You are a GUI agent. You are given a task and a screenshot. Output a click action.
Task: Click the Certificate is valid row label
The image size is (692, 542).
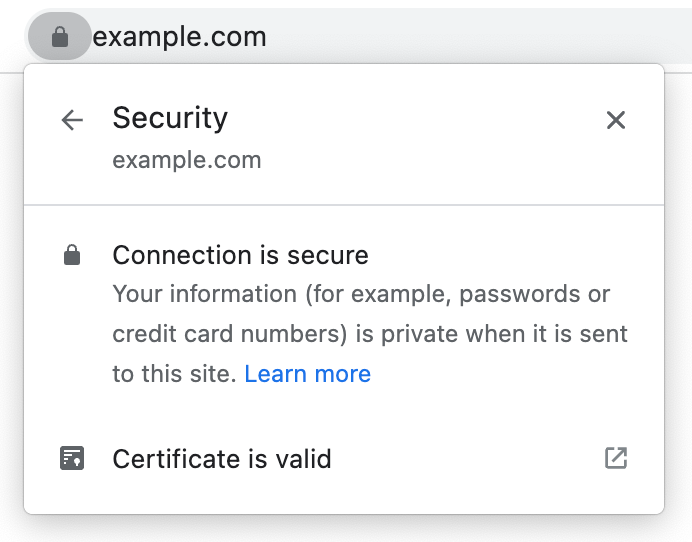[x=221, y=459]
